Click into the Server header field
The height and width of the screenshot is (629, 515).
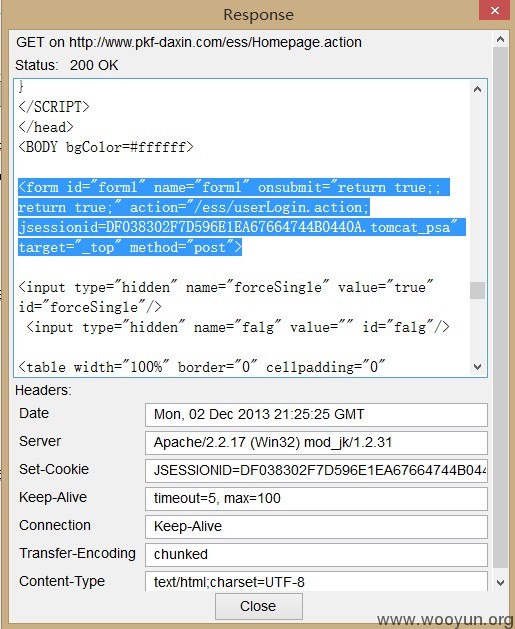316,443
